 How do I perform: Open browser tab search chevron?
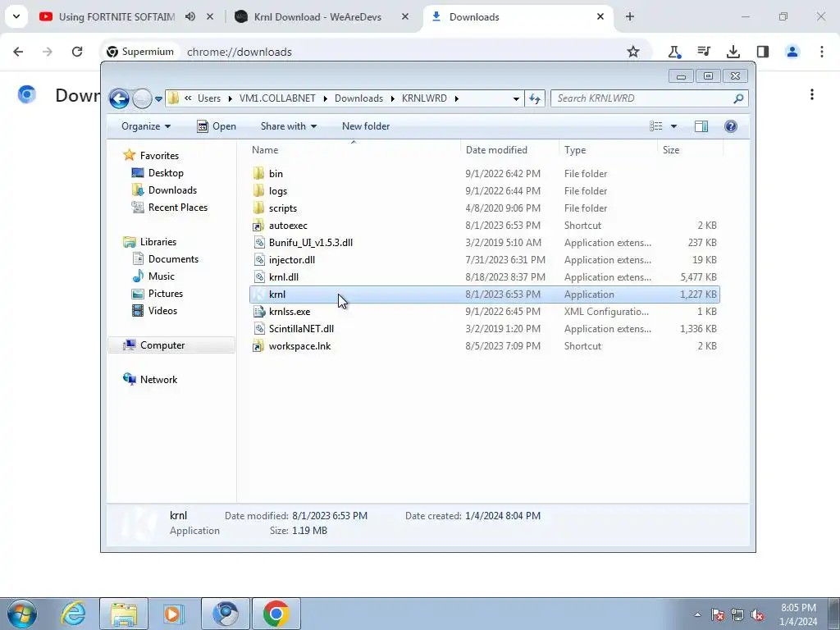tap(16, 16)
